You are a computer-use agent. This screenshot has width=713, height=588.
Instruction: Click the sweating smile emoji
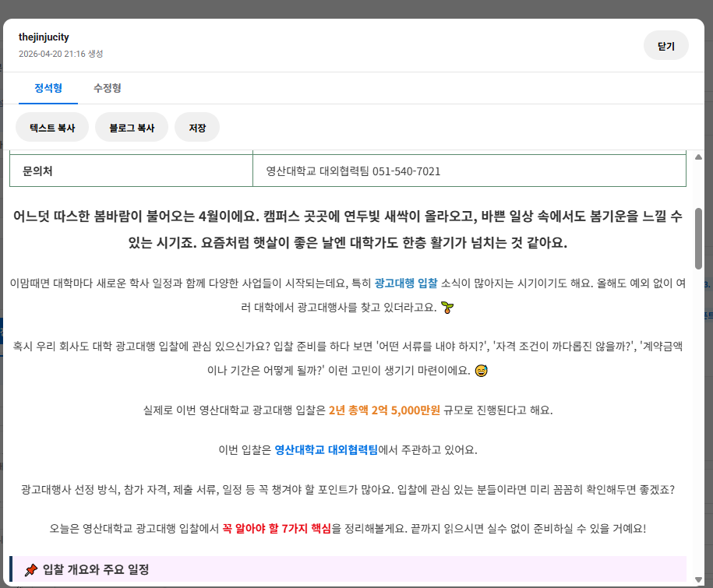tap(481, 371)
